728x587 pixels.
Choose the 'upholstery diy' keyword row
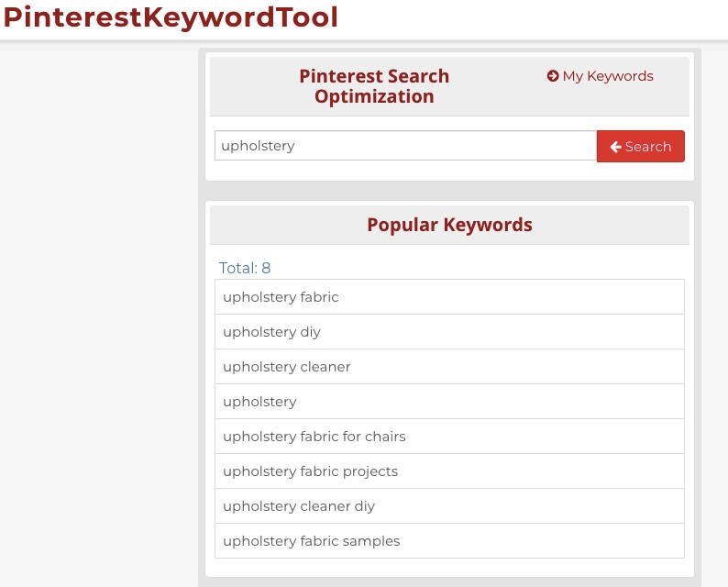[271, 332]
